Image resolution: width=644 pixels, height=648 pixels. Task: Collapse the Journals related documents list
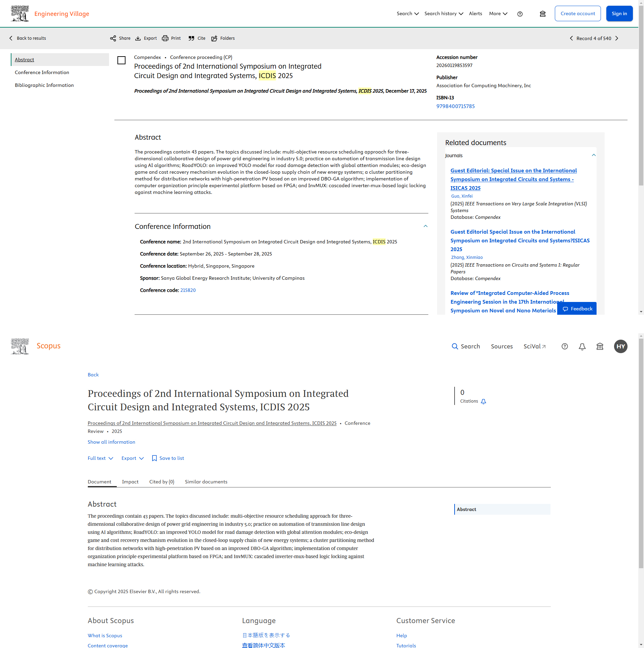coord(594,155)
